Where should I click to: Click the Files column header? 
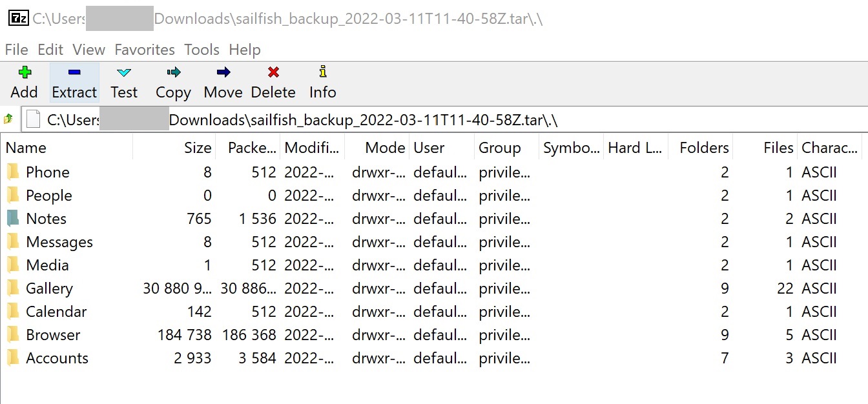(x=778, y=148)
